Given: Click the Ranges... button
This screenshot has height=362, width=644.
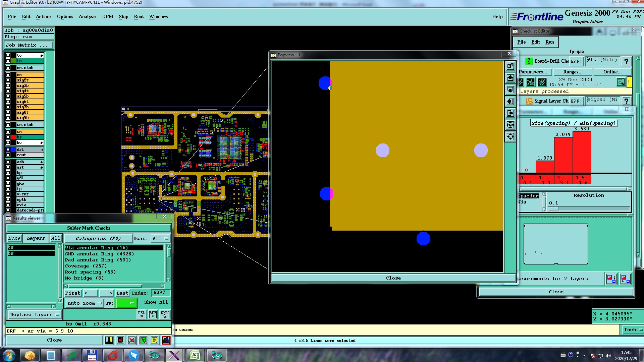Looking at the screenshot, I should tap(573, 72).
